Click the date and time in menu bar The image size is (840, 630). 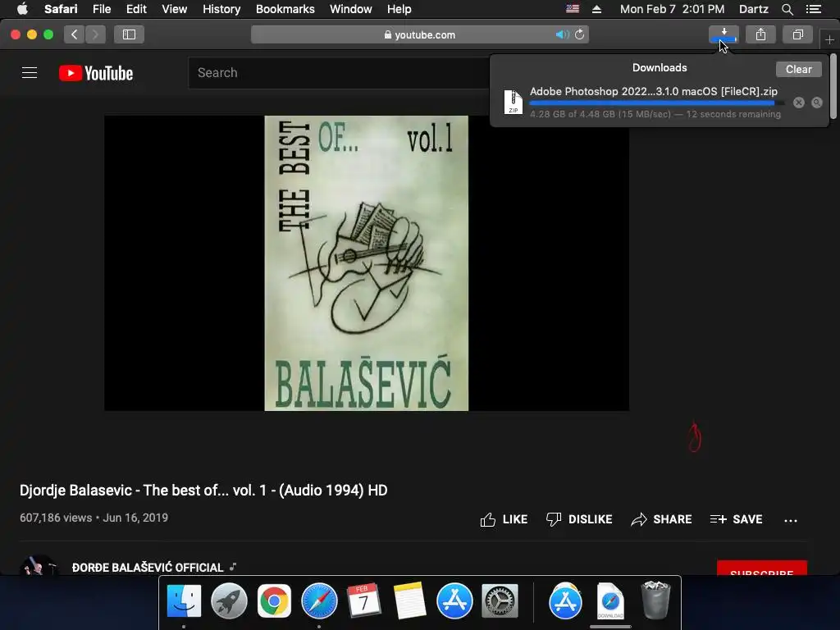pos(673,9)
